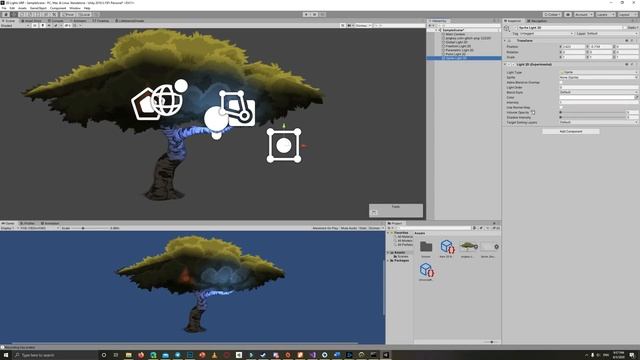Select the Hand tool in the toolbar

[x=6, y=14]
